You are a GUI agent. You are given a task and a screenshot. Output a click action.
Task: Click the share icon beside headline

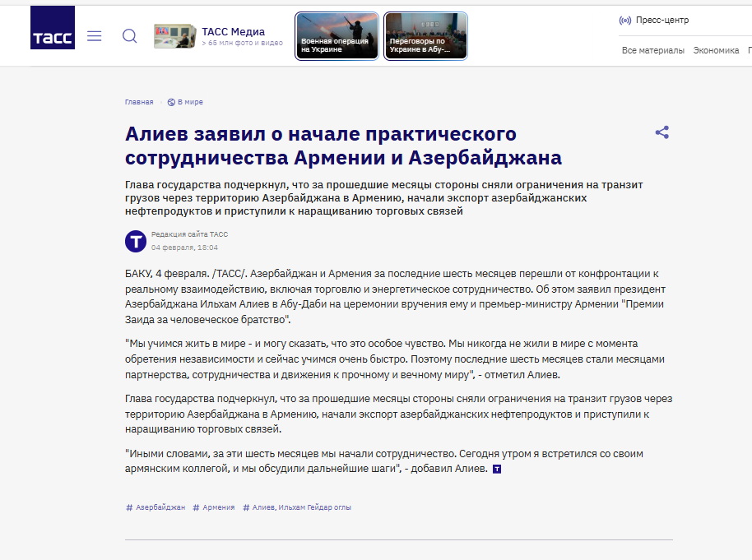pos(661,132)
